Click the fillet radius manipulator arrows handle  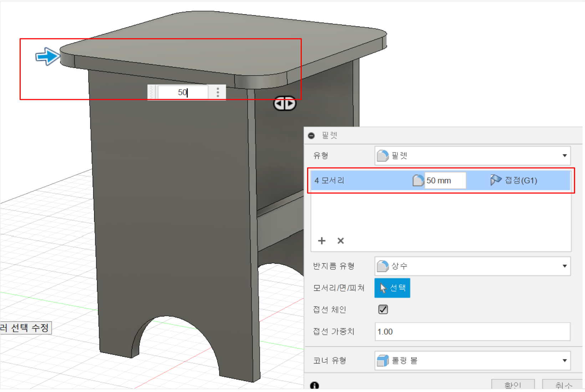[x=285, y=104]
